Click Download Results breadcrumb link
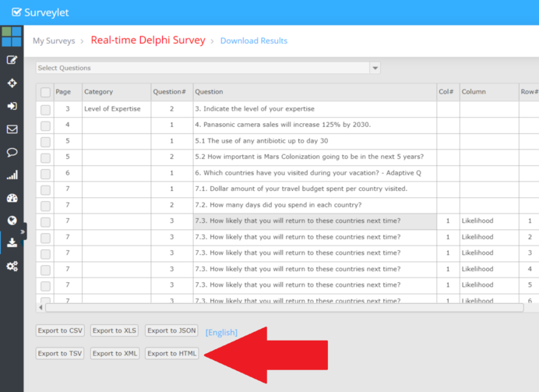The image size is (539, 392). [254, 41]
